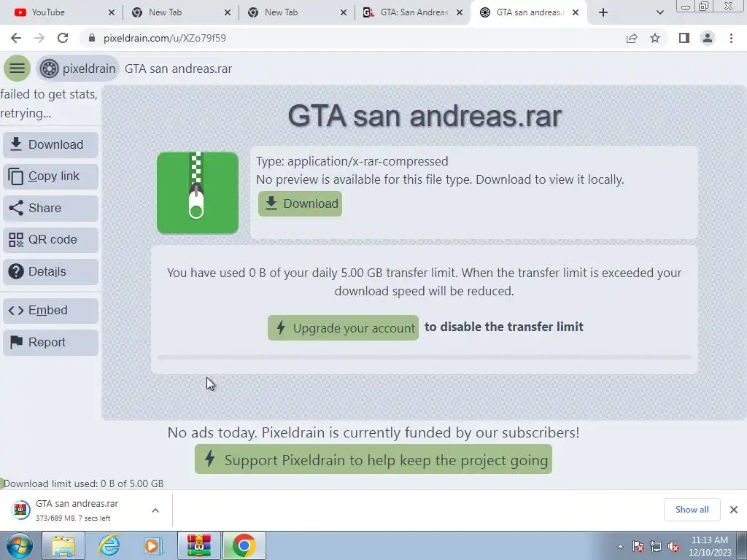Close the downloads bar
This screenshot has height=560, width=747.
point(734,510)
